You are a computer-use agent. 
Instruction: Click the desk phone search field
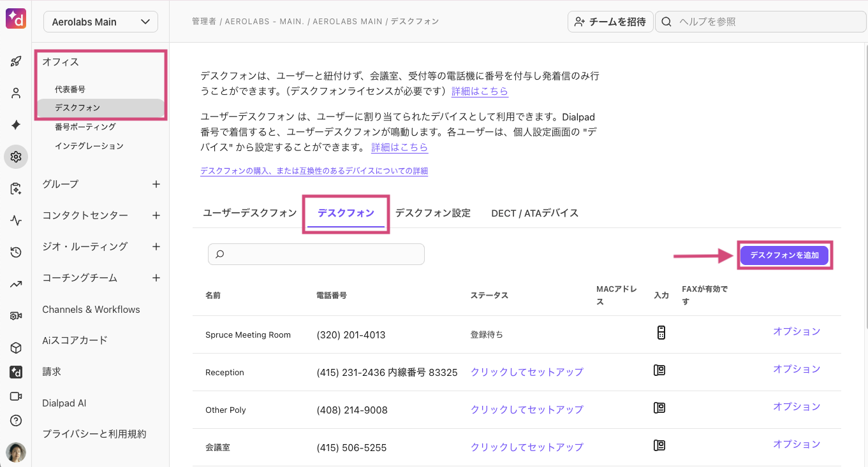click(x=316, y=254)
